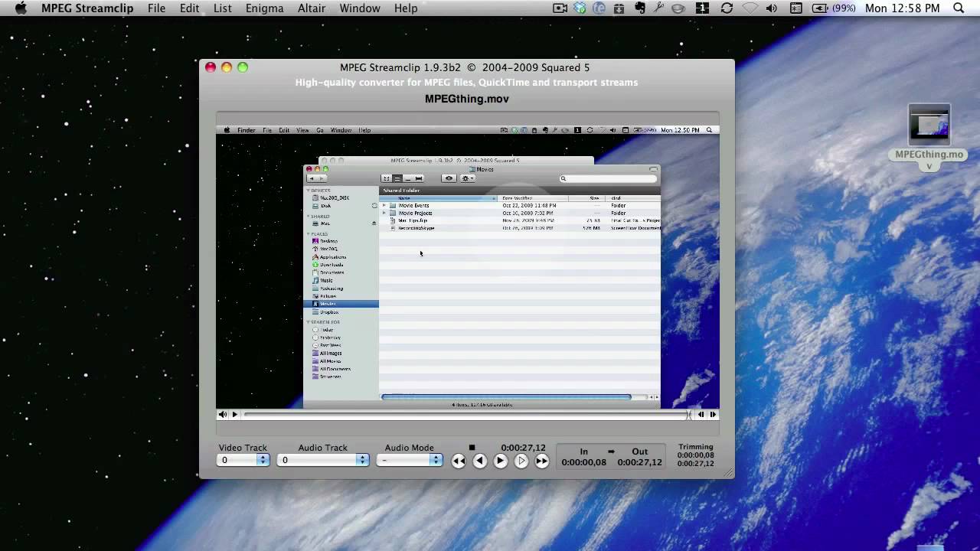This screenshot has height=551, width=980.
Task: Minimize the MPEG Streamclip window
Action: click(x=227, y=67)
